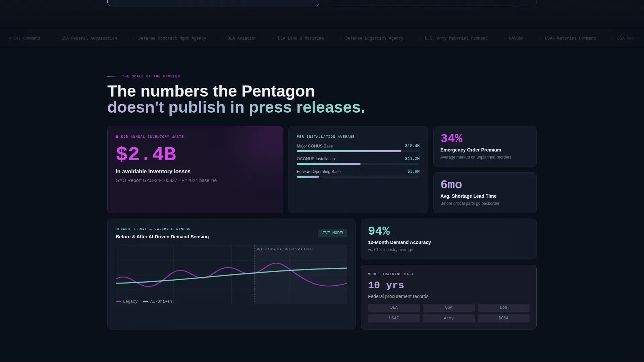Click the 'vs. 61% industry average' note
The width and height of the screenshot is (644, 362).
[390, 250]
